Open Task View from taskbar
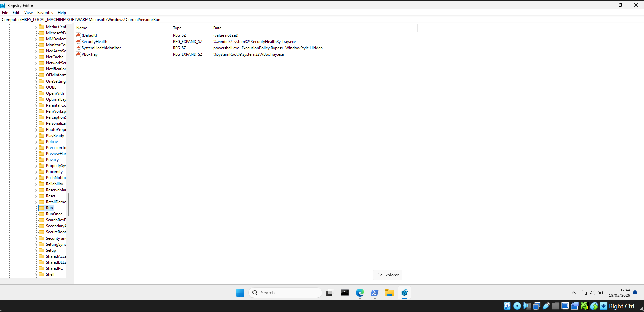This screenshot has width=644, height=312. click(x=330, y=293)
